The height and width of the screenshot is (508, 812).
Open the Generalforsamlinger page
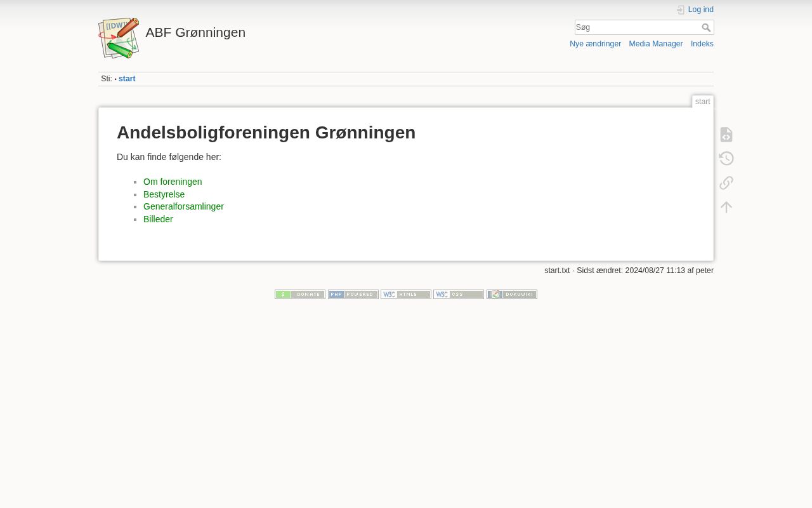pyautogui.click(x=183, y=206)
